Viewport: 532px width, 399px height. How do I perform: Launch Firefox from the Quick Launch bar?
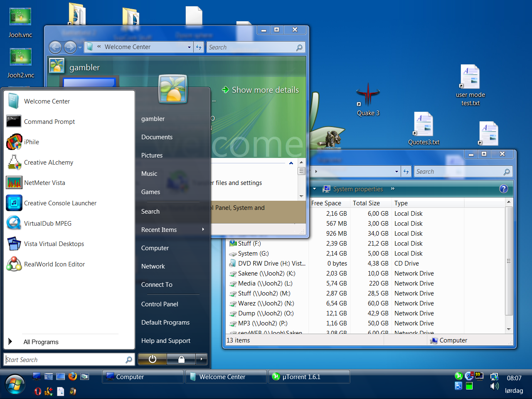pyautogui.click(x=73, y=377)
